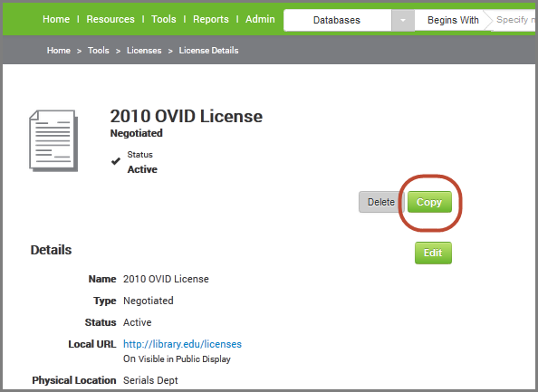Go to Tools in the breadcrumb

point(99,51)
